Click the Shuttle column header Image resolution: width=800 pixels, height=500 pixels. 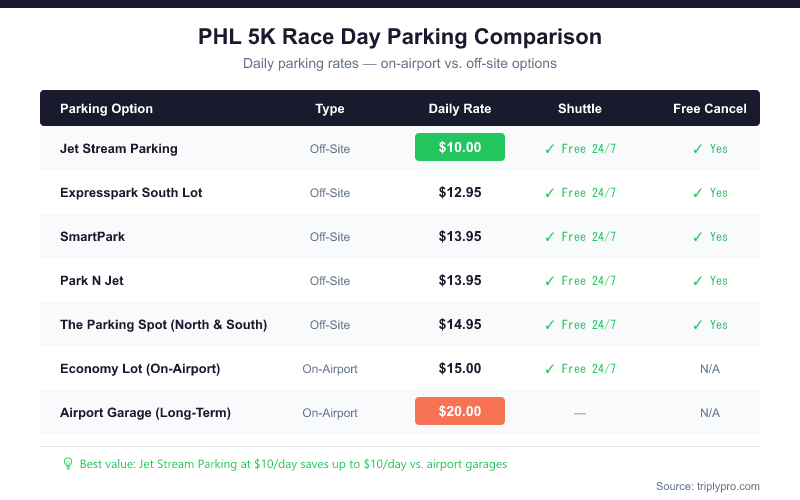[580, 108]
